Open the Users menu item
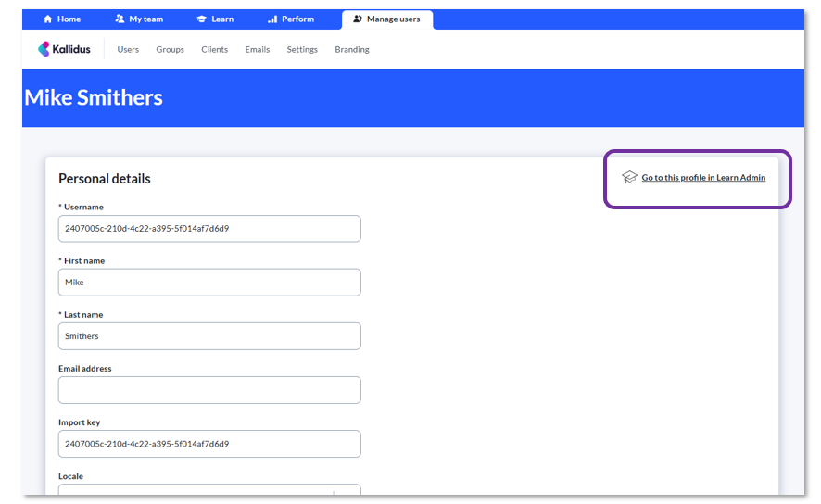Viewport: 821px width, 504px height. 128,50
